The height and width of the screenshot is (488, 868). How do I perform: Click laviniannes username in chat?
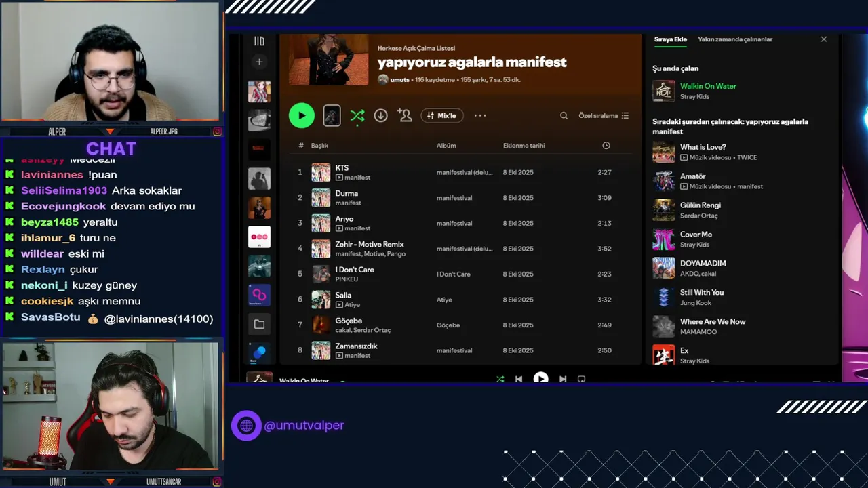[x=52, y=175]
